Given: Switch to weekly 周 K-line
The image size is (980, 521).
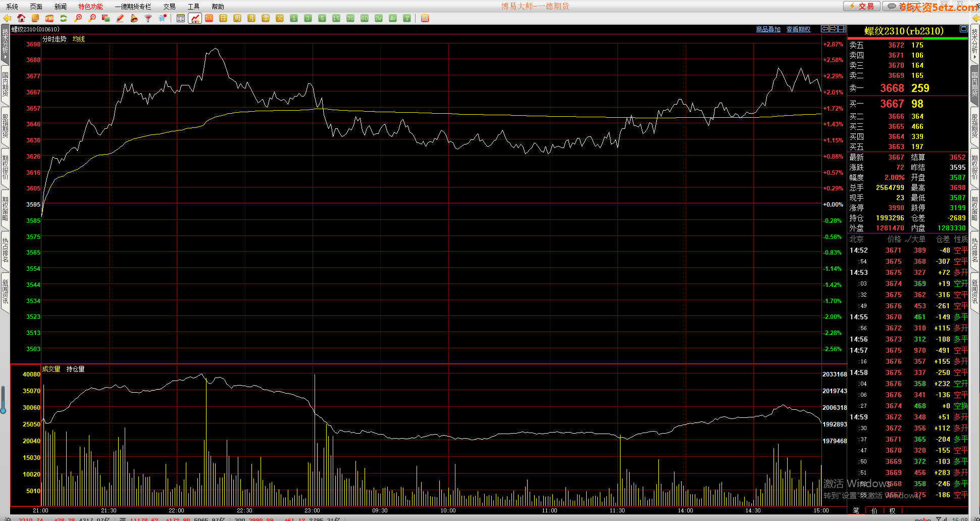Looking at the screenshot, I should [x=237, y=18].
